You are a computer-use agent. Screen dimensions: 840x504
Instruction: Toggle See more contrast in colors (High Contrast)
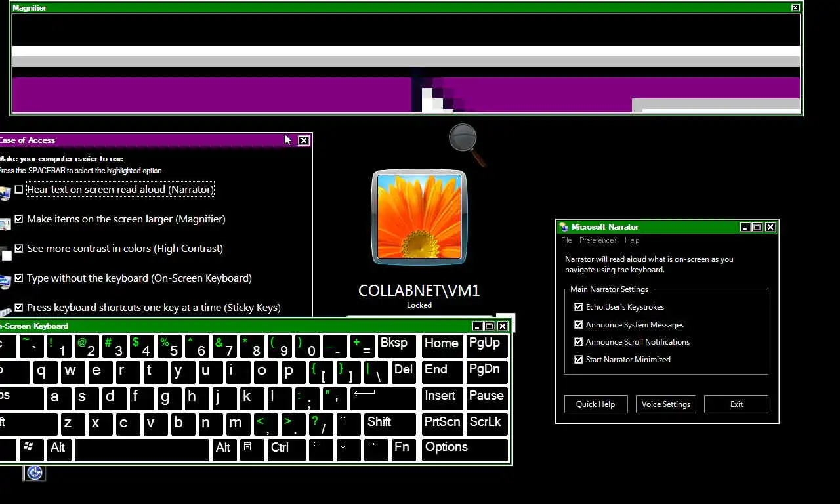(x=19, y=249)
